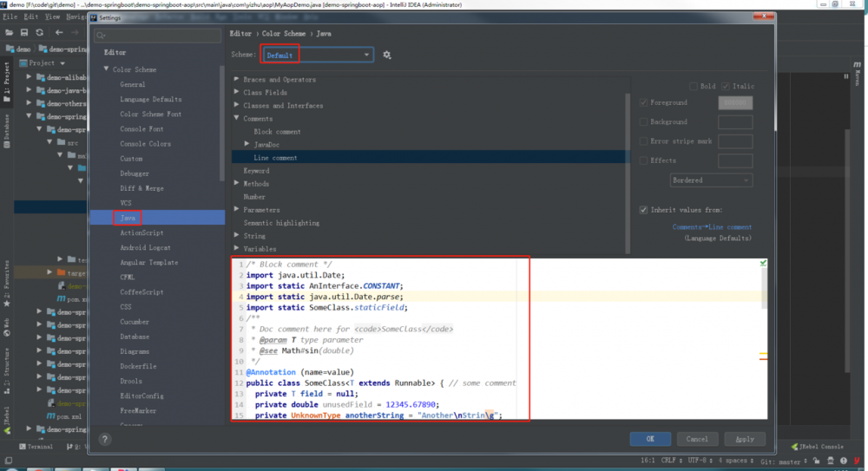Click the Back navigation arrow icon

point(58,32)
